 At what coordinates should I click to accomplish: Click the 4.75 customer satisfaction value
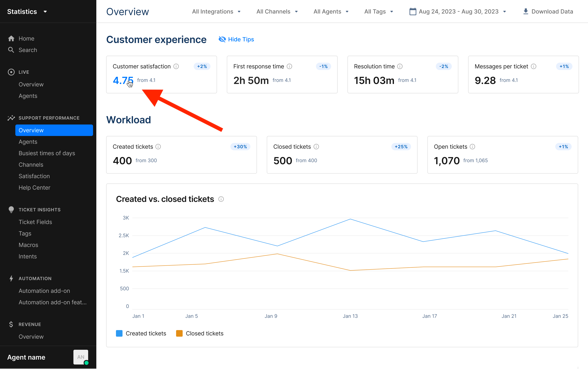point(123,80)
